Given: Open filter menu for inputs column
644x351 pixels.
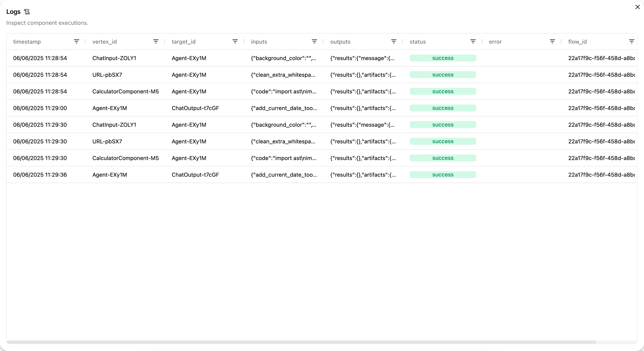Looking at the screenshot, I should click(314, 42).
